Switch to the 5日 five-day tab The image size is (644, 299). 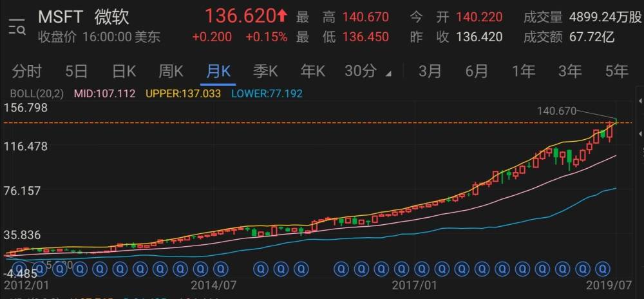[x=77, y=72]
